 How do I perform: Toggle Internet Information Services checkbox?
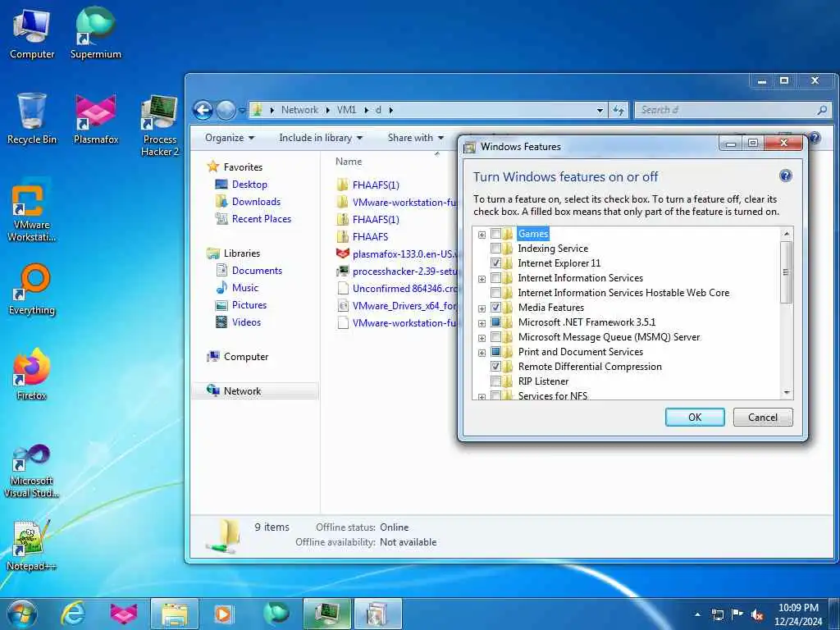(495, 278)
